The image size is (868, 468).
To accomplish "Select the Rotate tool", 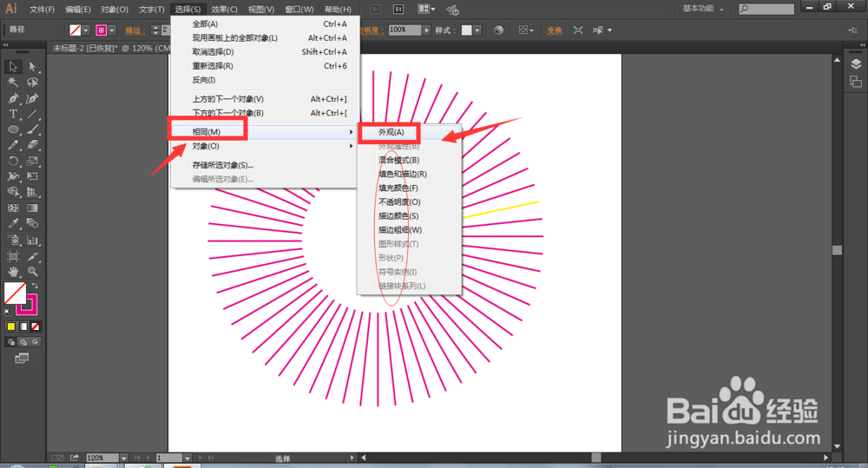I will (13, 161).
